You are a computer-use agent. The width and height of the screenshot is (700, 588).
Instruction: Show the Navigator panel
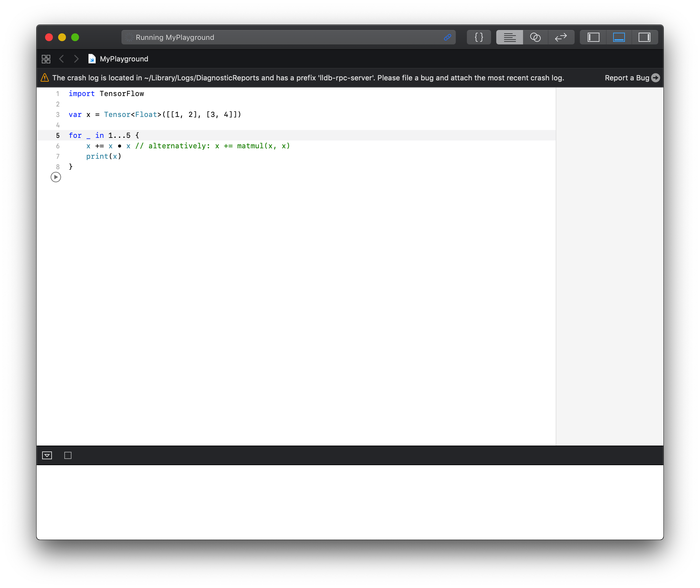(x=593, y=37)
